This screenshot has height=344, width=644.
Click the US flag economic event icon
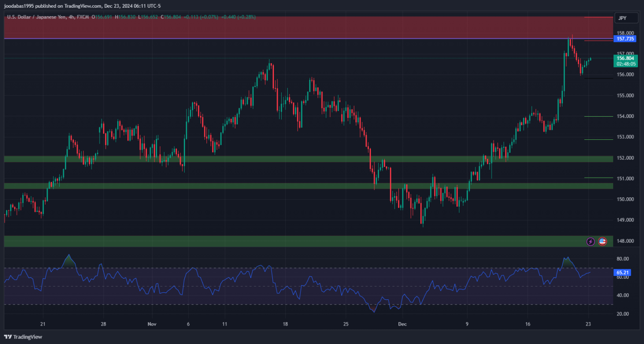602,241
